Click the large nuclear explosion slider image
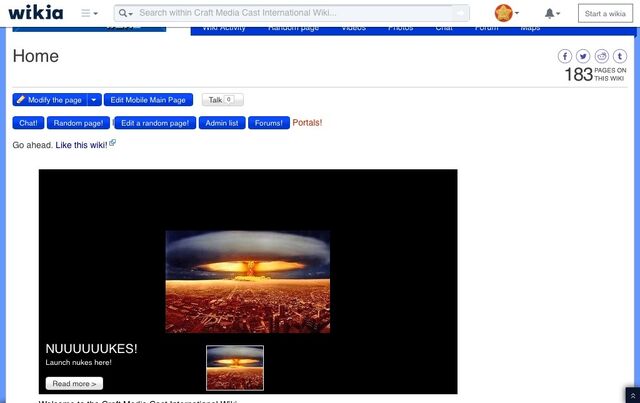Screen dimensions: 640x403 [x=248, y=282]
